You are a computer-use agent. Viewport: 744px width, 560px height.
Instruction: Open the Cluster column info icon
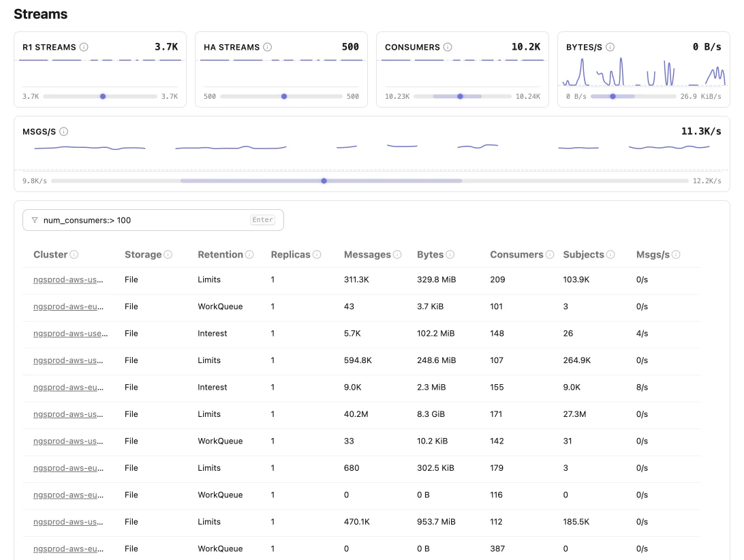point(74,254)
